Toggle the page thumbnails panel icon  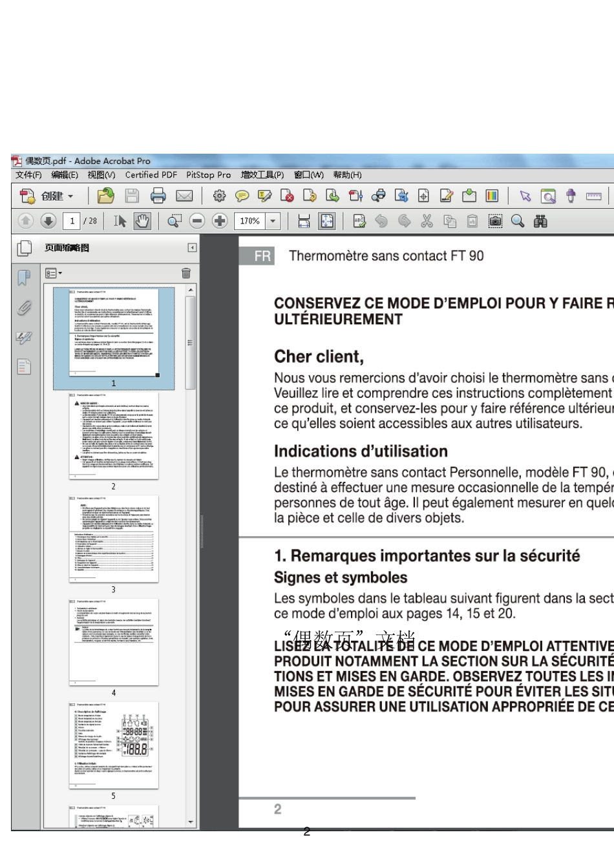pyautogui.click(x=25, y=248)
